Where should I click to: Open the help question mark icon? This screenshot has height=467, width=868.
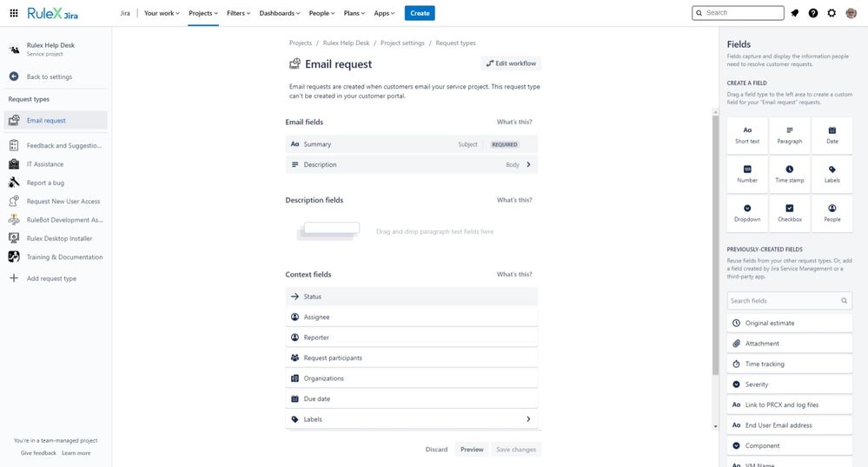813,13
